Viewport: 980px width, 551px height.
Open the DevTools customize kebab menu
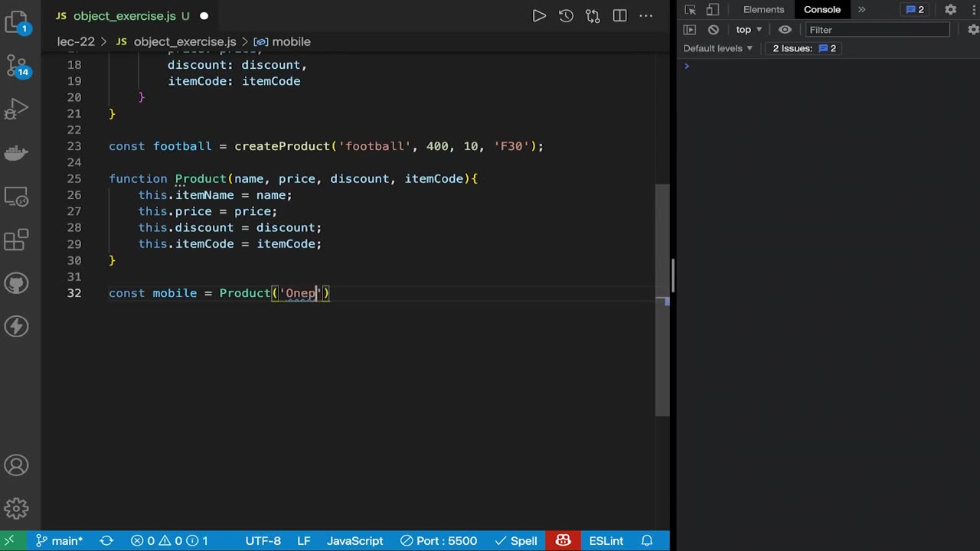(x=973, y=10)
